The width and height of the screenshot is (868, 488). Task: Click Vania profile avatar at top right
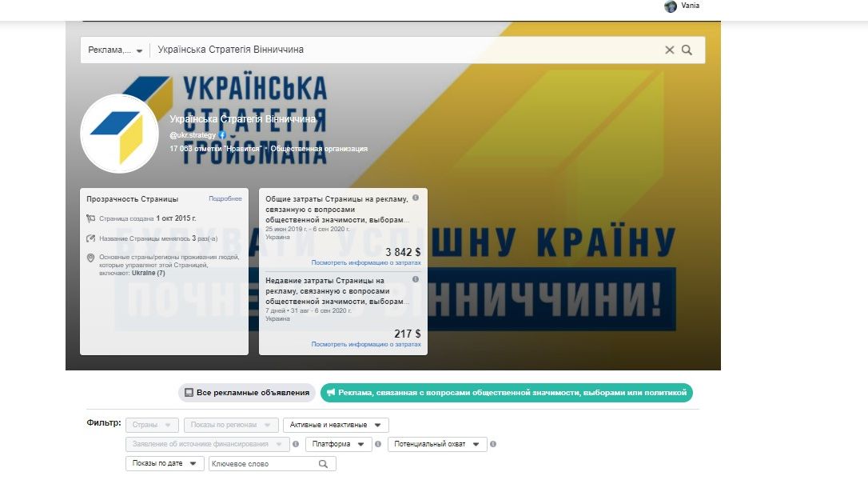click(x=671, y=6)
